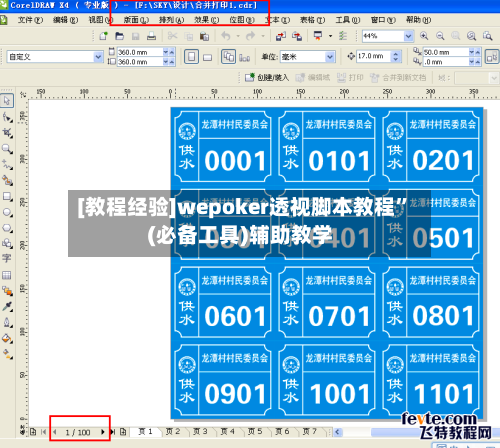
Task: Select the Table tool
Action: (7, 275)
